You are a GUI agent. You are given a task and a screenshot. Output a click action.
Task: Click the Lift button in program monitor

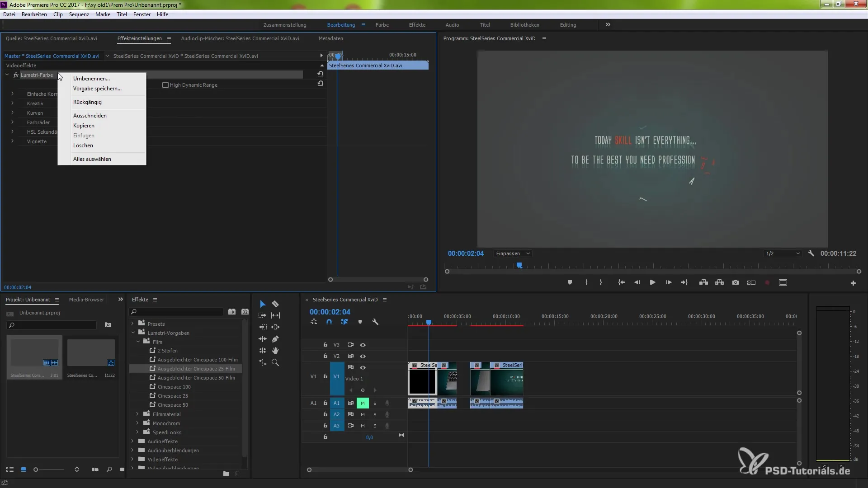click(x=703, y=282)
